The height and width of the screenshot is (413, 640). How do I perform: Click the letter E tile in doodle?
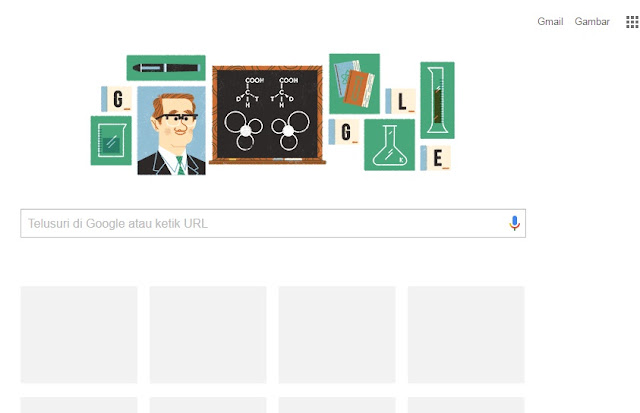click(436, 158)
